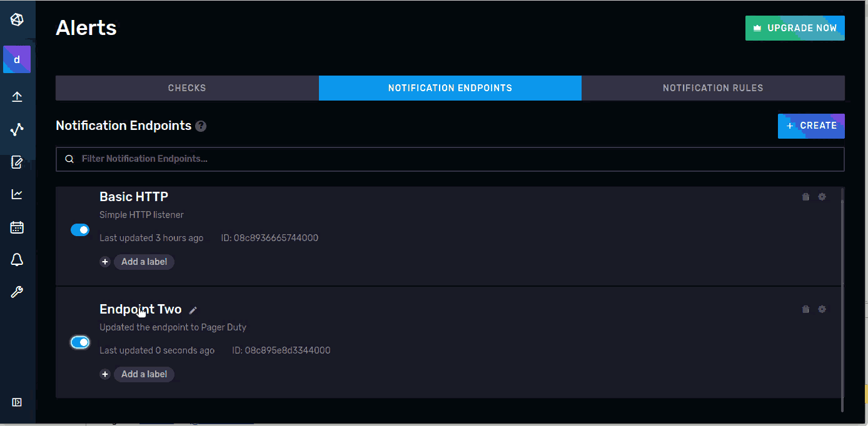Open Notebooks from the sidebar
Viewport: 868px width, 426px height.
coord(17,162)
